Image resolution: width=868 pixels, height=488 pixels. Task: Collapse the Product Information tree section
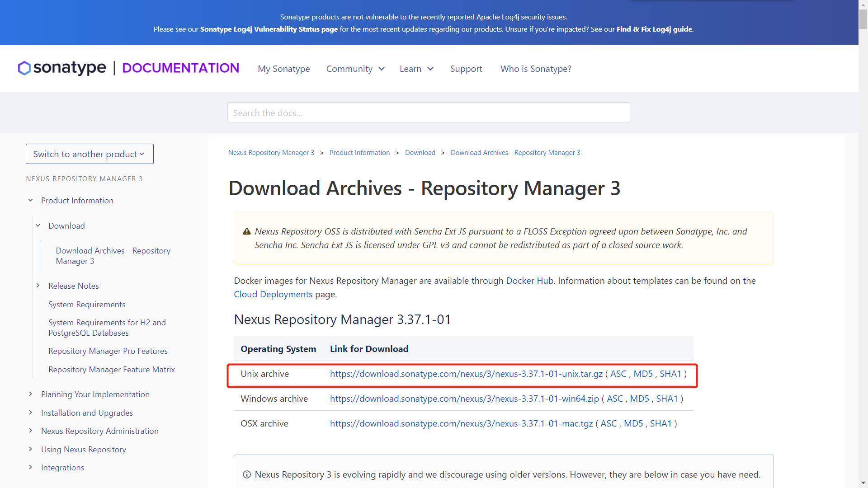[x=31, y=201]
